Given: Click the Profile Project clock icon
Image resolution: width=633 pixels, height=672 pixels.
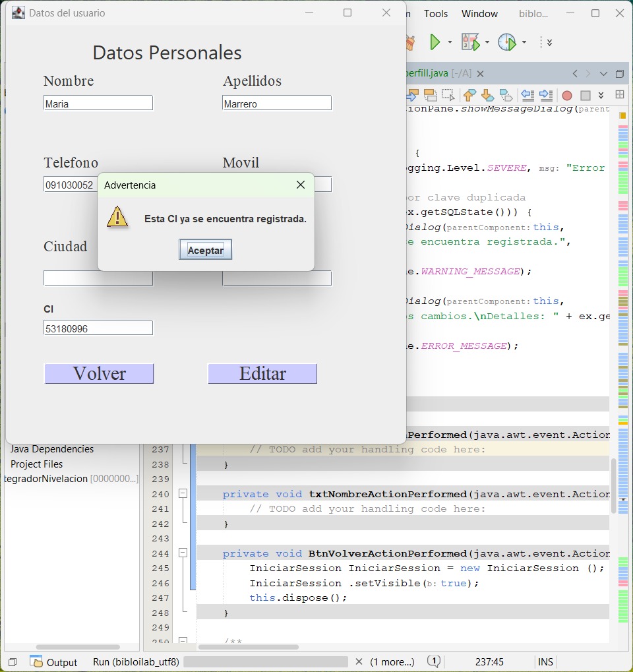Looking at the screenshot, I should (506, 43).
